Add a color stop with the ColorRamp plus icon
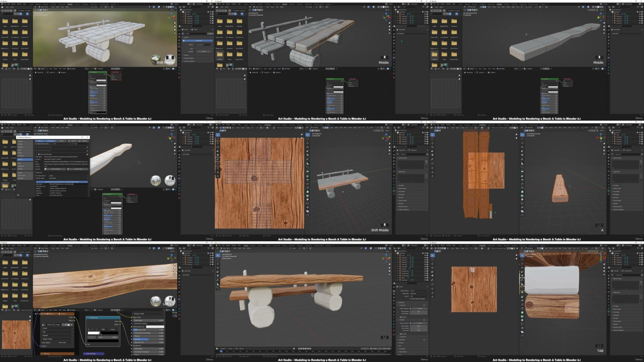Image resolution: width=644 pixels, height=362 pixels. click(x=89, y=329)
